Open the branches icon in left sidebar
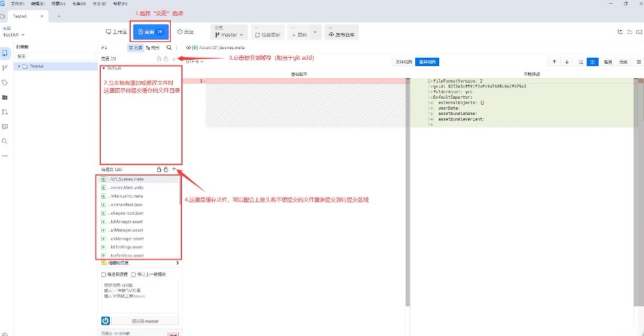644x336 pixels. [x=5, y=67]
